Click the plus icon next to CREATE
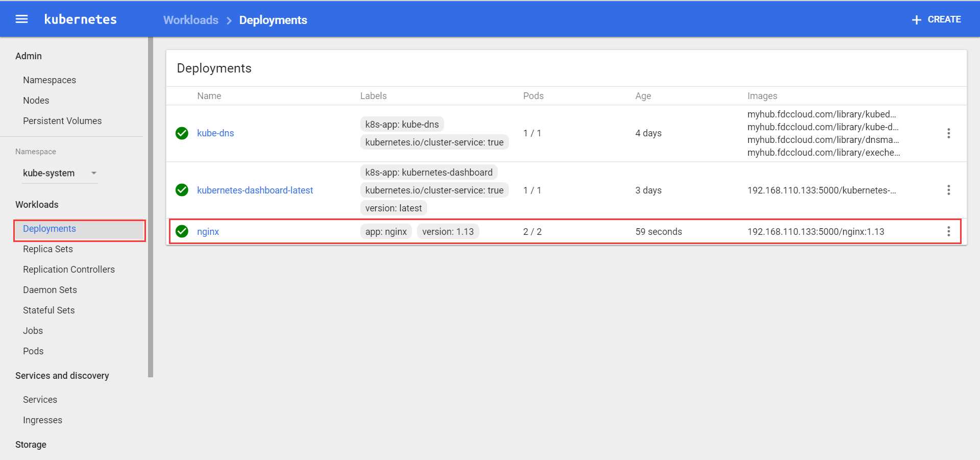The image size is (980, 460). click(x=917, y=20)
